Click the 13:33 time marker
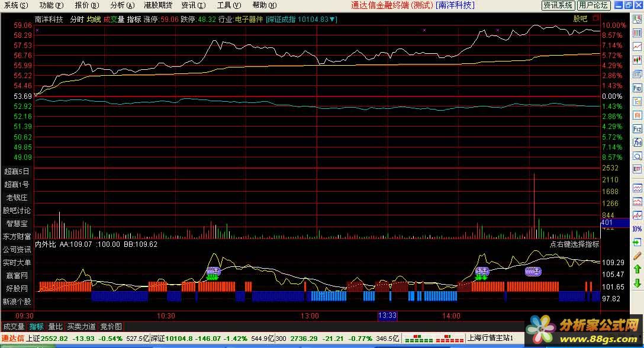 387,315
